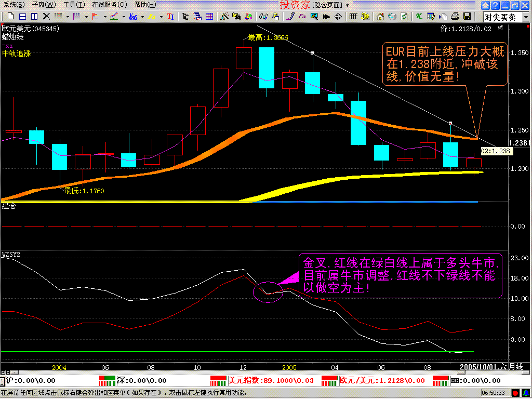
Task: Click the black table grid icon
Action: click(x=353, y=16)
